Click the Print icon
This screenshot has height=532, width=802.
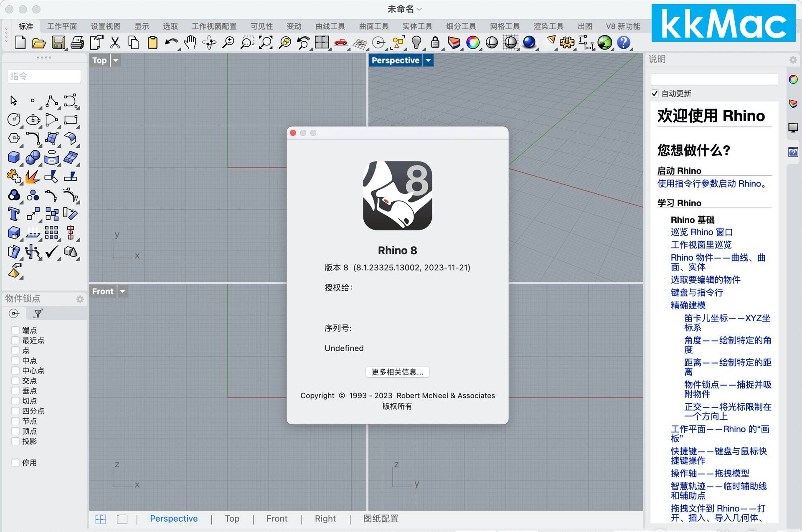click(77, 43)
